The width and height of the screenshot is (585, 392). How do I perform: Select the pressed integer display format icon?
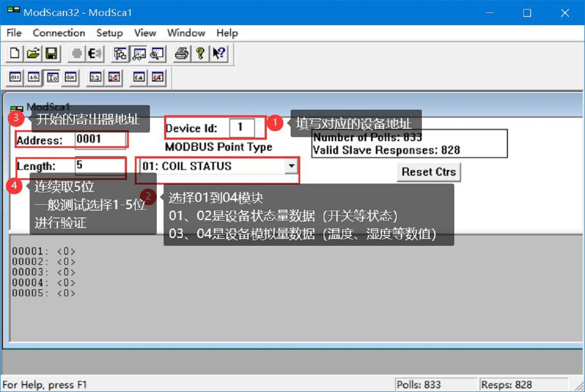pos(52,78)
